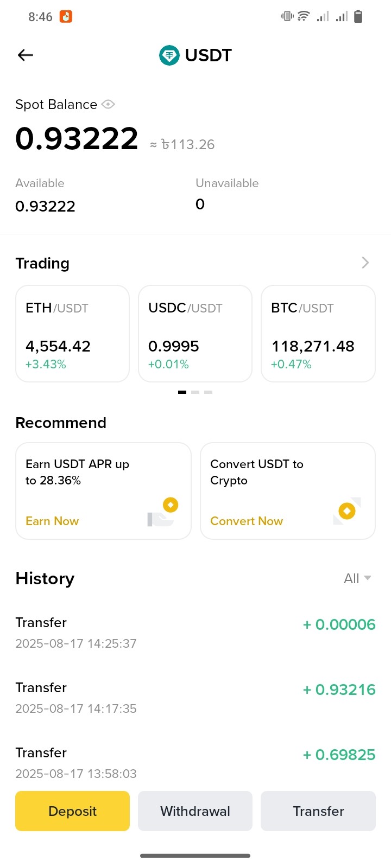Open the ETH/USDT trading pair card
Screen dimensions: 391x868
tap(72, 334)
